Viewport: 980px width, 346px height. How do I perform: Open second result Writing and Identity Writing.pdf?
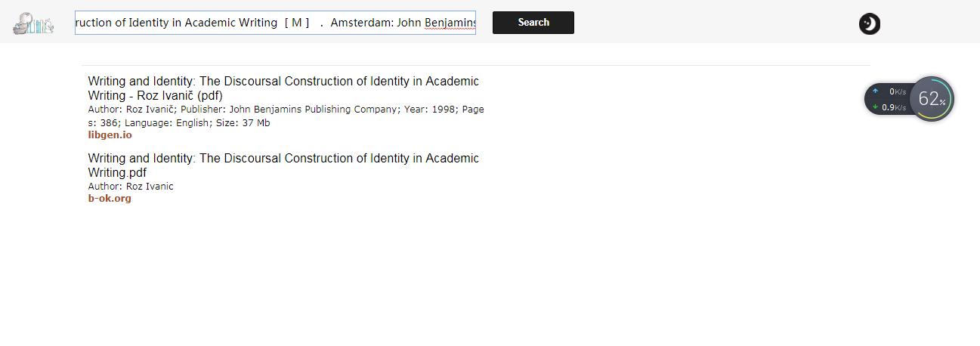[x=283, y=165]
